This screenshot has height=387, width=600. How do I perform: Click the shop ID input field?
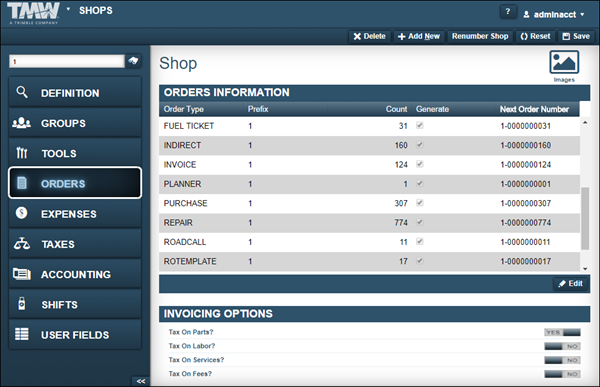(67, 61)
